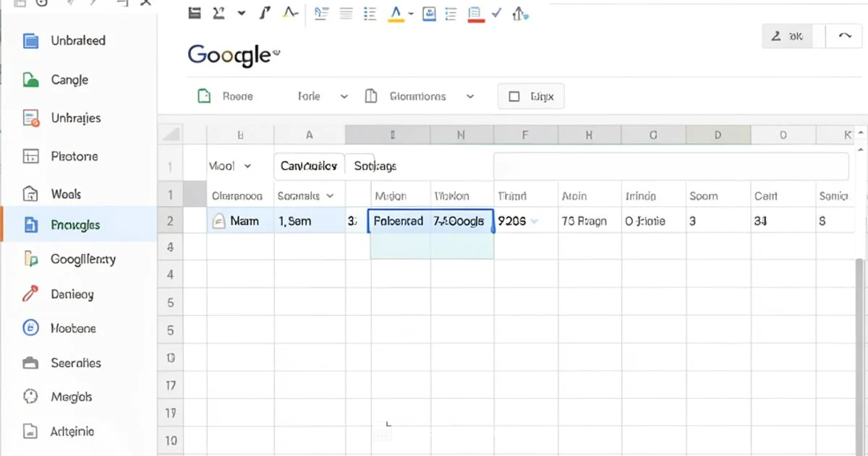Screen dimensions: 868x456
Task: Select the green Cangle sidebar item
Action: click(69, 80)
